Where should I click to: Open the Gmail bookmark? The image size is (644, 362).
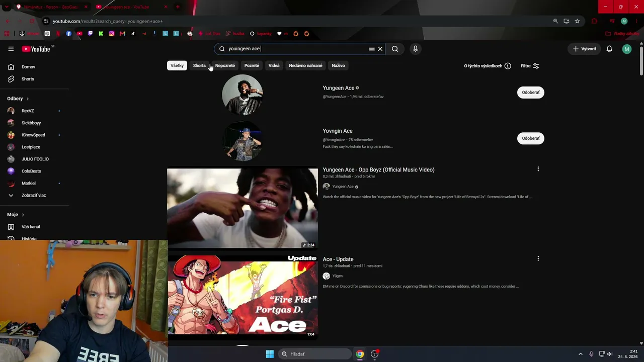pyautogui.click(x=122, y=34)
